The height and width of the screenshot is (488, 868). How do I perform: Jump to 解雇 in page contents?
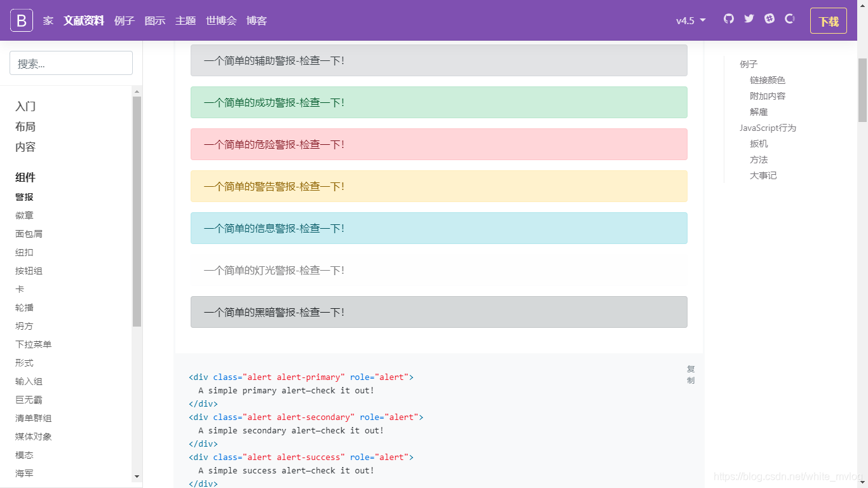[x=759, y=112]
